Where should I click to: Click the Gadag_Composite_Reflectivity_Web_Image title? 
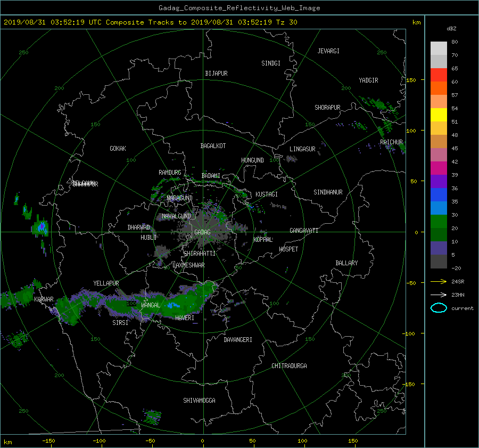239,8
